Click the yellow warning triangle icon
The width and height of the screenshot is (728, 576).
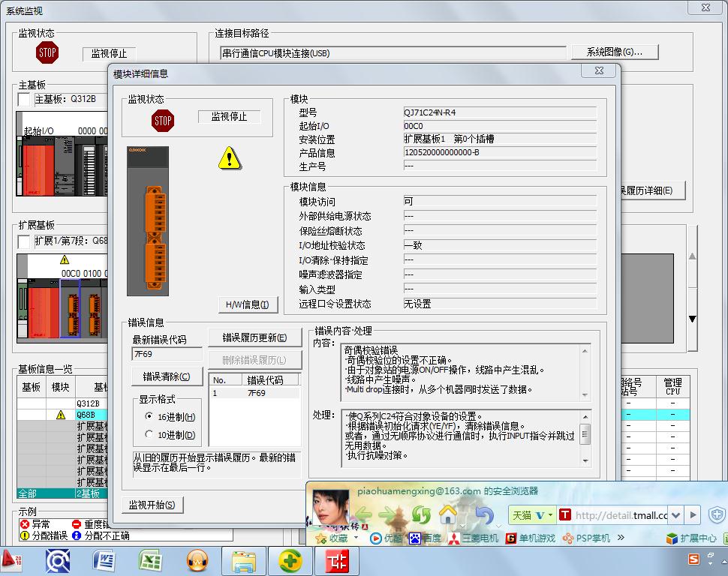pos(230,157)
